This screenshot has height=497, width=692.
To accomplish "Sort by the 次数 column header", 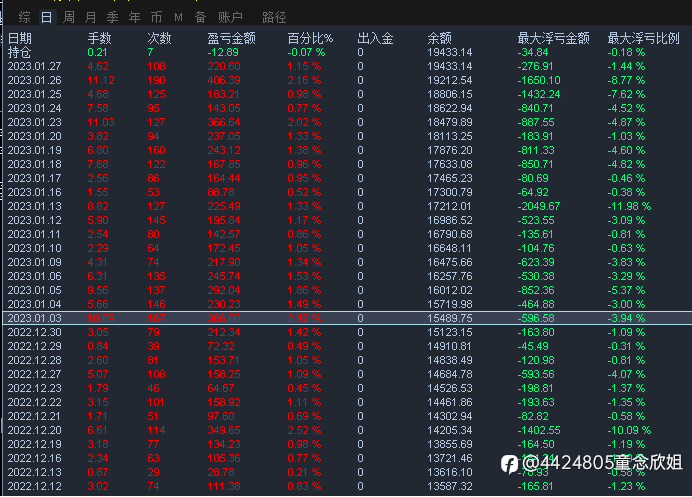I will (159, 38).
